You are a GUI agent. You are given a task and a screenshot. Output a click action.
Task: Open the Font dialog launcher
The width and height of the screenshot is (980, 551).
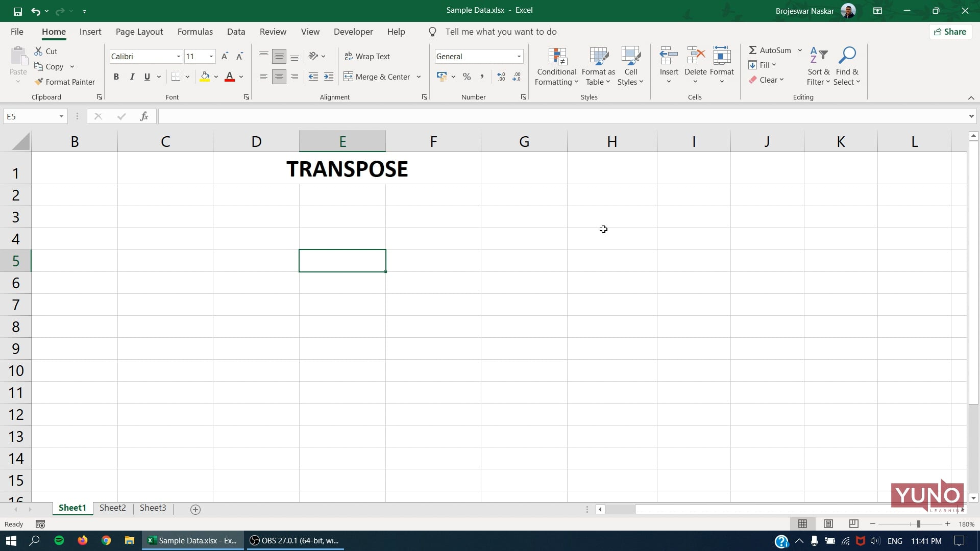click(247, 97)
